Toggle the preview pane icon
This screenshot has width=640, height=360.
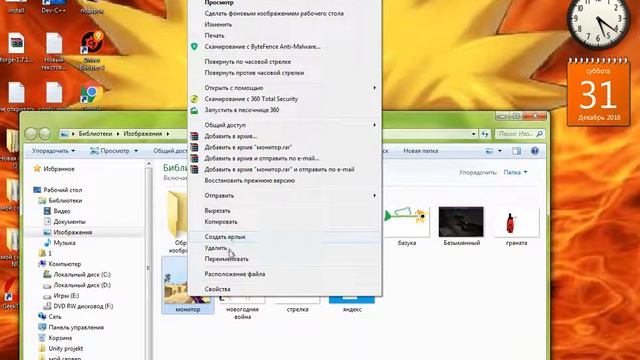tap(516, 151)
